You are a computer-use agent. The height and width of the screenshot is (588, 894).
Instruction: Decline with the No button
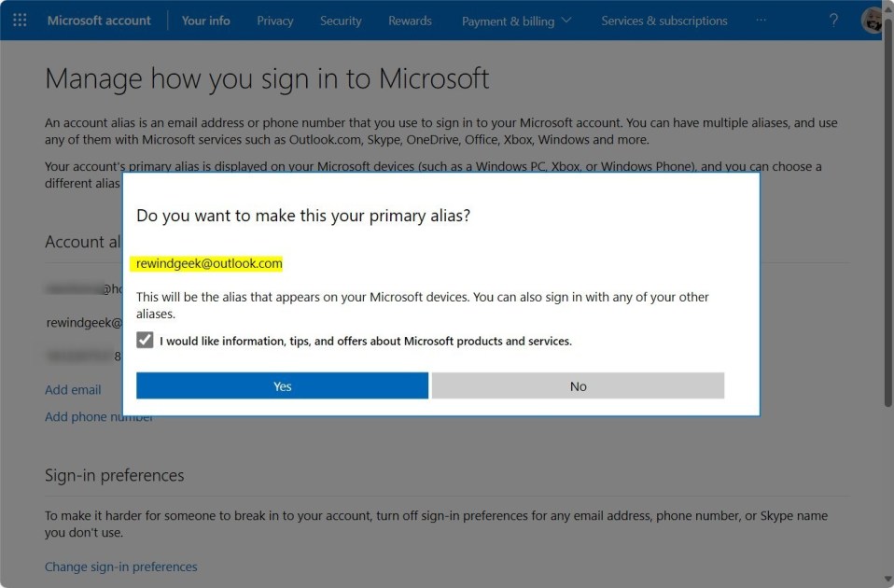578,385
